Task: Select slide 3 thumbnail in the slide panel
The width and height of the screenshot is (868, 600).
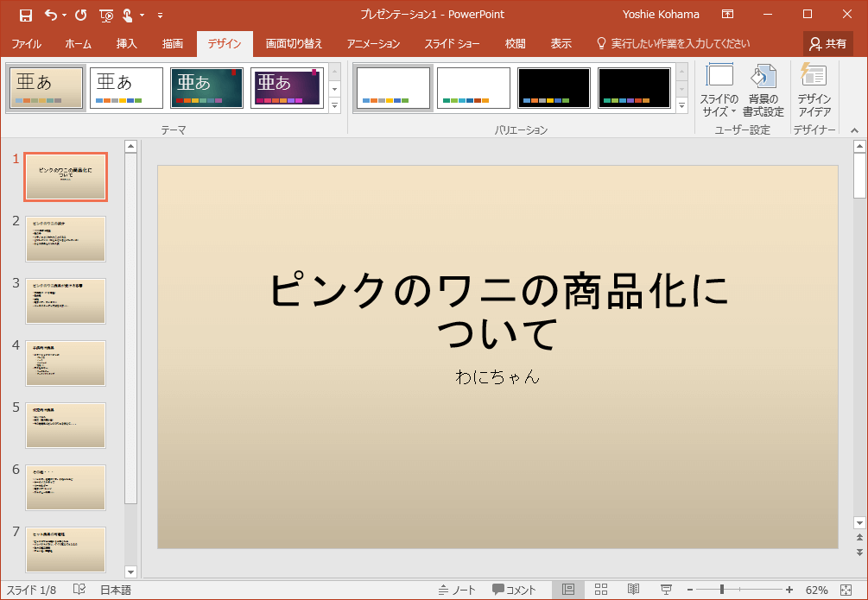Action: tap(66, 300)
